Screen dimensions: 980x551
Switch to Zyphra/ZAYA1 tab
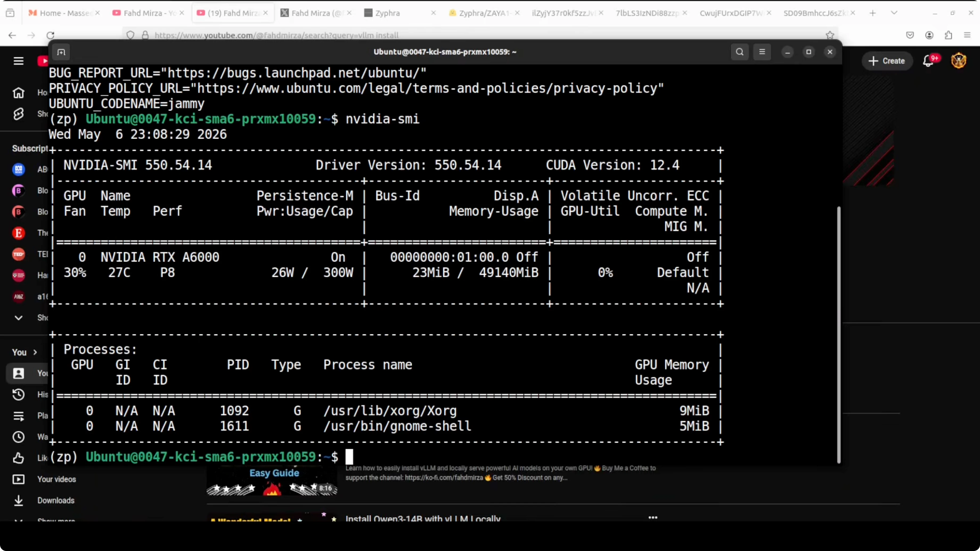[x=484, y=13]
